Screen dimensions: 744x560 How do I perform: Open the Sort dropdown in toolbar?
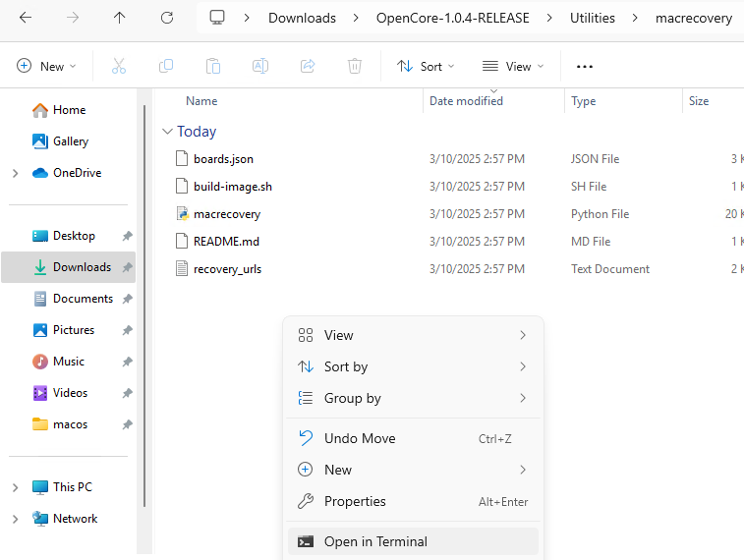tap(426, 66)
